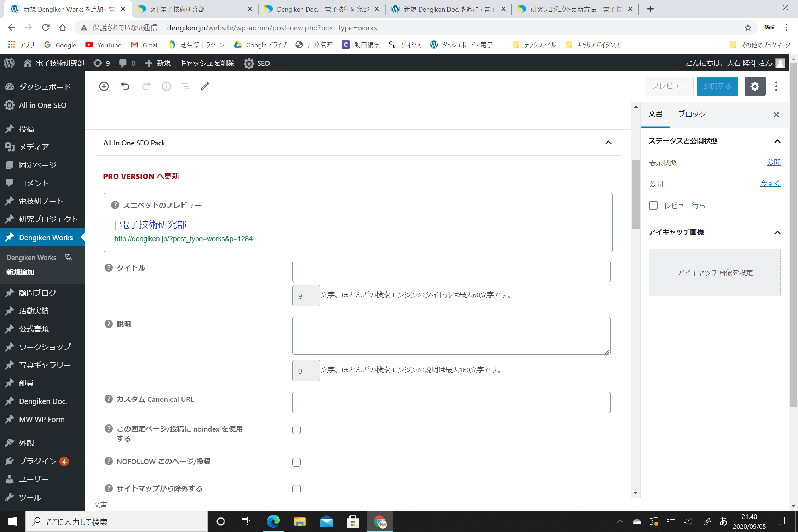The height and width of the screenshot is (532, 798).
Task: Click the add block plus icon
Action: point(104,86)
